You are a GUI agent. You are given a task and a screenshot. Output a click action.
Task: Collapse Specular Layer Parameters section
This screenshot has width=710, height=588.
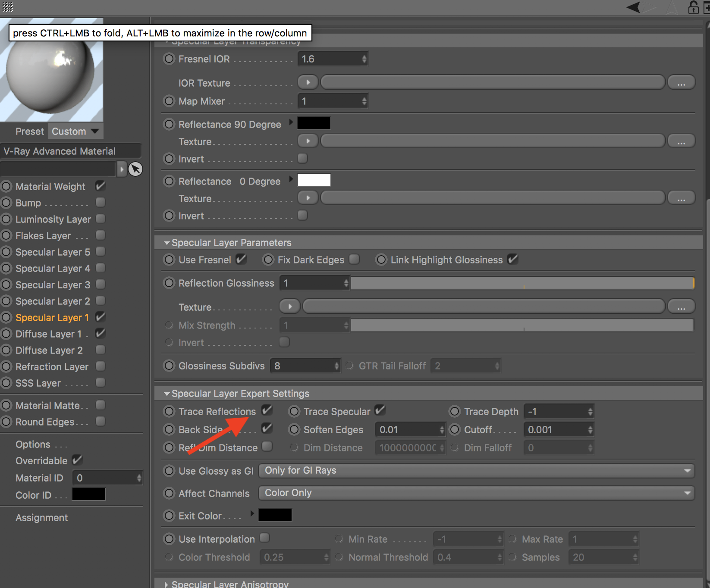coord(167,243)
